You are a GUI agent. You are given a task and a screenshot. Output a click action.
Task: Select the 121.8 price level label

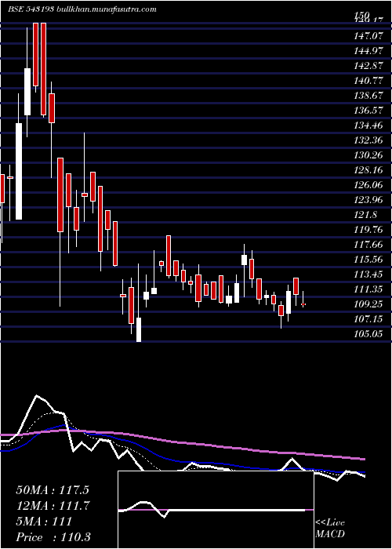pyautogui.click(x=365, y=215)
